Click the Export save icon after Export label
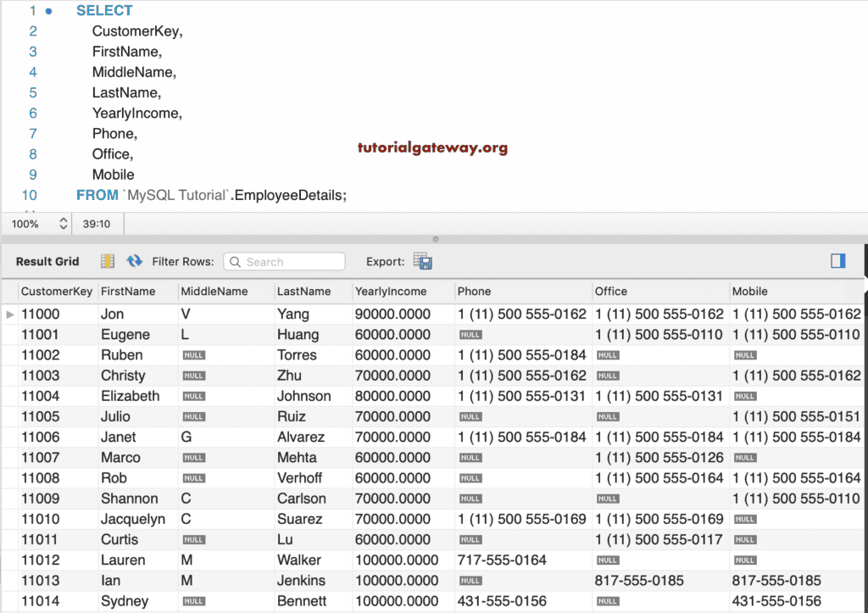This screenshot has height=613, width=868. point(422,261)
